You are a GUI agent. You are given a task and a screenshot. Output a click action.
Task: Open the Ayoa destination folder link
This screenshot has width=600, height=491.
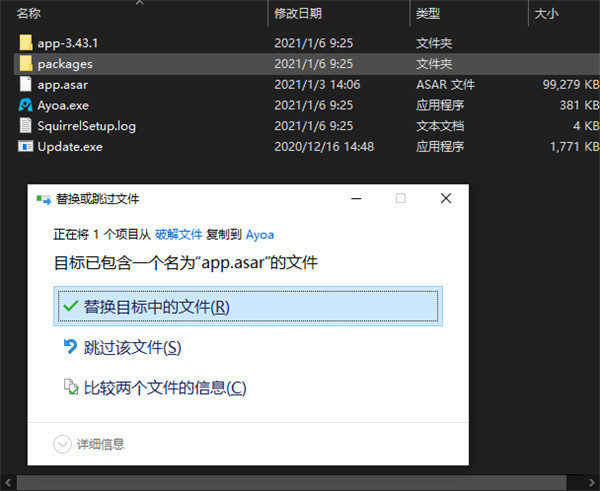point(260,235)
